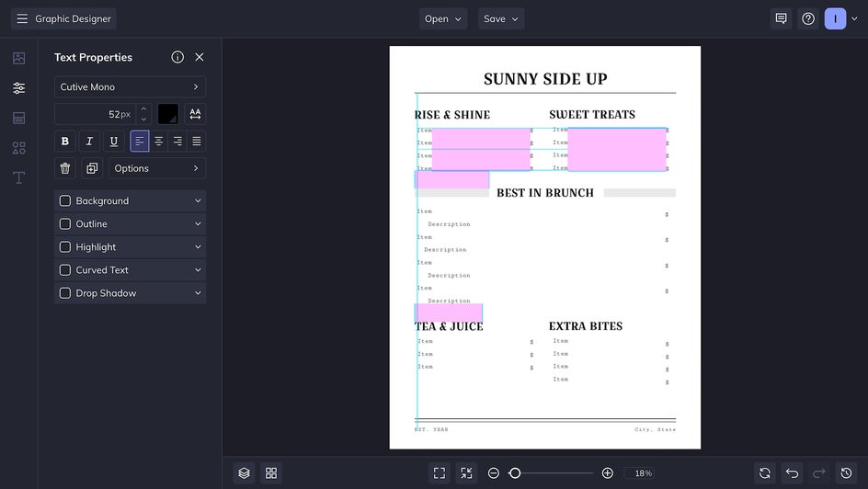Image resolution: width=868 pixels, height=489 pixels.
Task: Toggle underline formatting
Action: coord(113,141)
